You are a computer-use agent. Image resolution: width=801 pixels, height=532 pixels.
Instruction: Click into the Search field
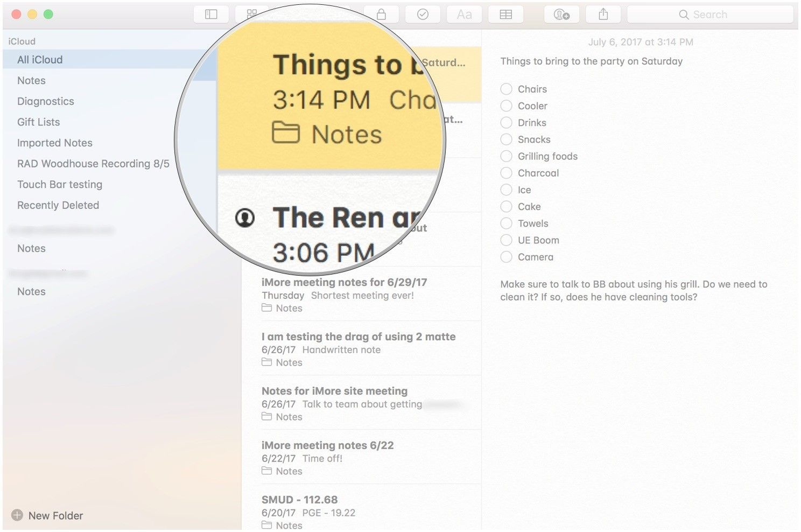(x=709, y=15)
